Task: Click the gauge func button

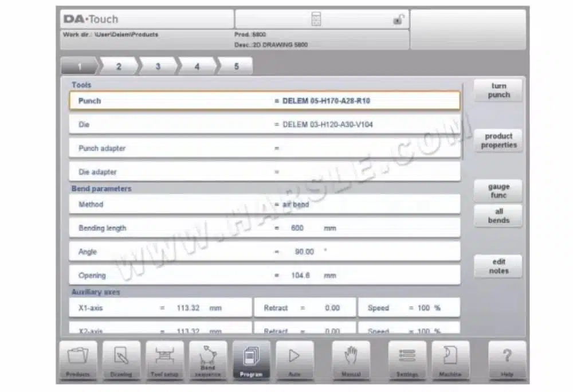Action: tap(499, 191)
